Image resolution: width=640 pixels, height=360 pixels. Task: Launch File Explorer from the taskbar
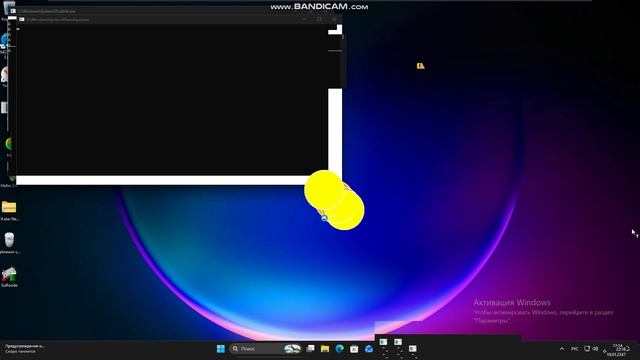(x=325, y=349)
